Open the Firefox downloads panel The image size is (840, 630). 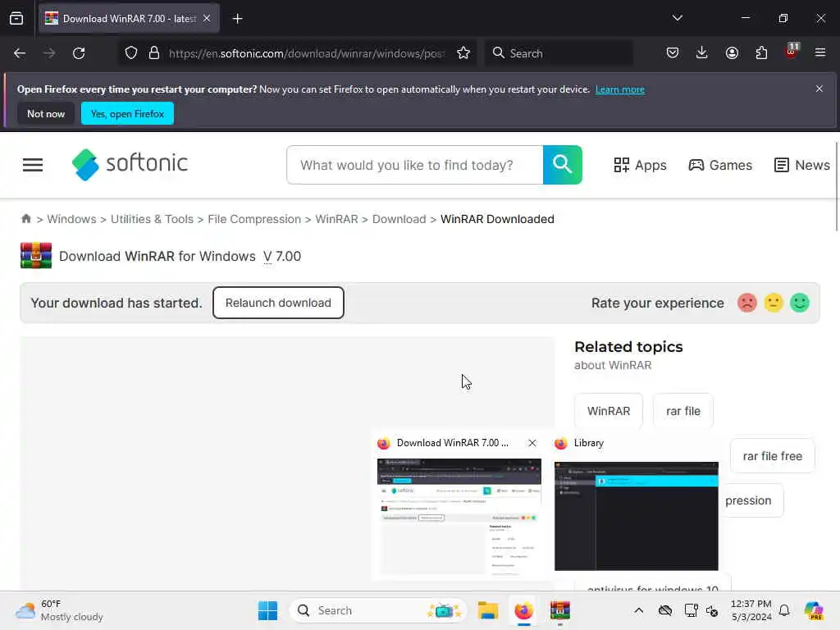pos(702,52)
